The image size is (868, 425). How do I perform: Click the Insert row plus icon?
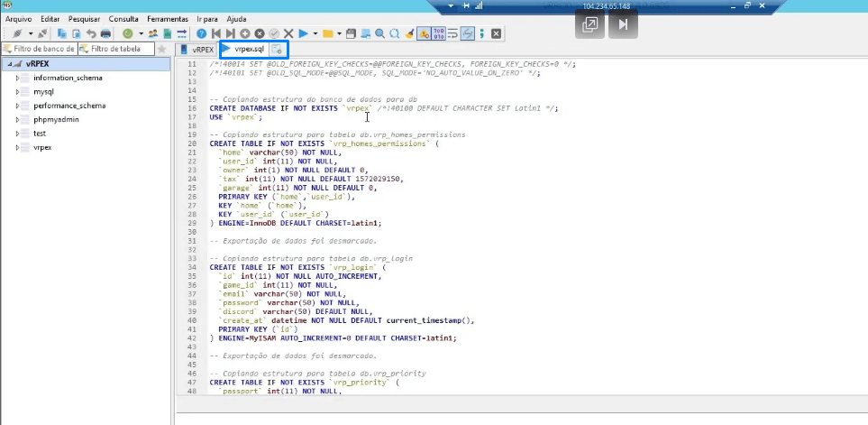point(244,33)
